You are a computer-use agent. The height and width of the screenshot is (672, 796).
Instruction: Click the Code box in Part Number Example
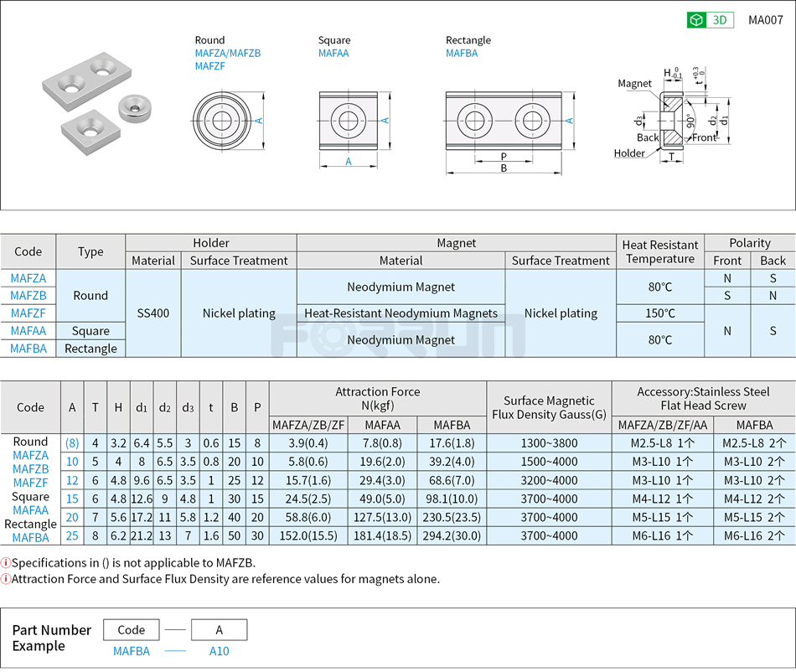pos(132,630)
